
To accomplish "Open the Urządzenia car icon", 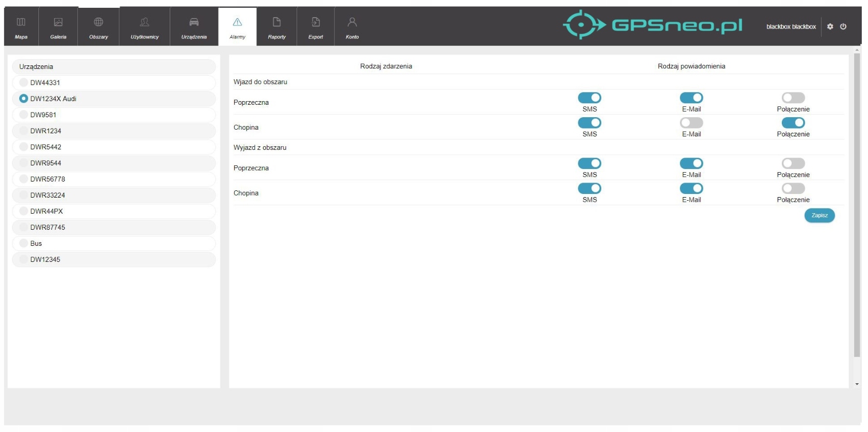I will [194, 22].
